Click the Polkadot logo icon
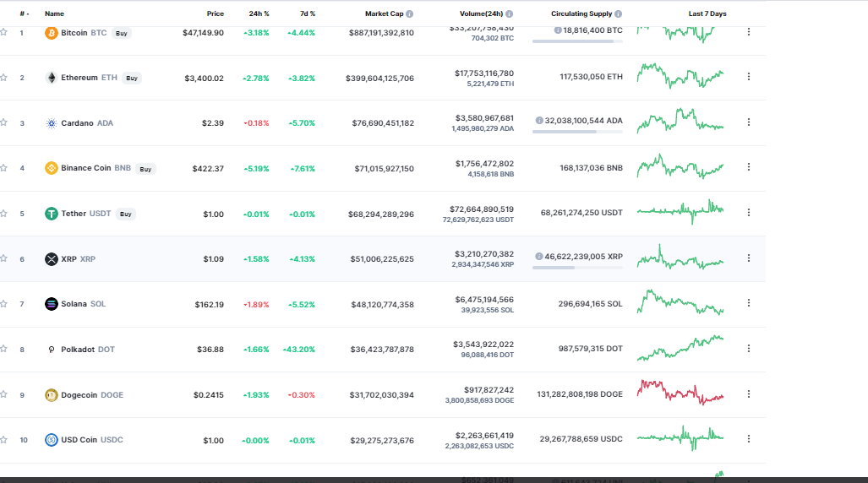 pyautogui.click(x=51, y=350)
